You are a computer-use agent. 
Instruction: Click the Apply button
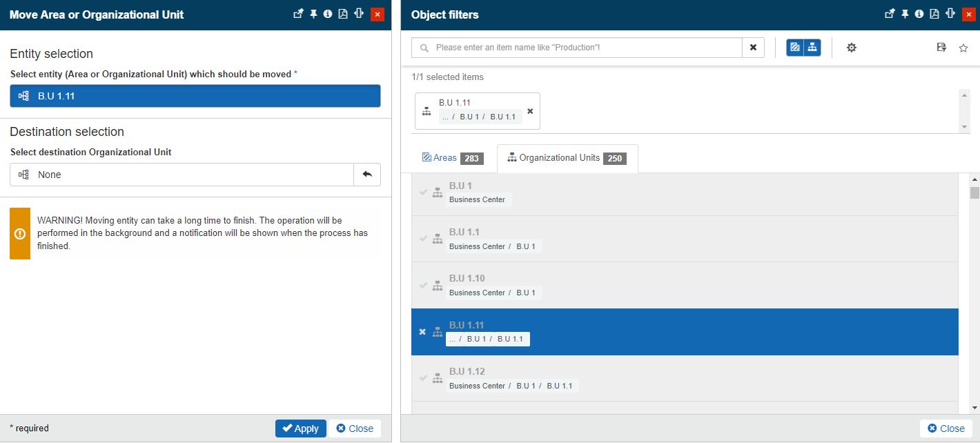[300, 429]
